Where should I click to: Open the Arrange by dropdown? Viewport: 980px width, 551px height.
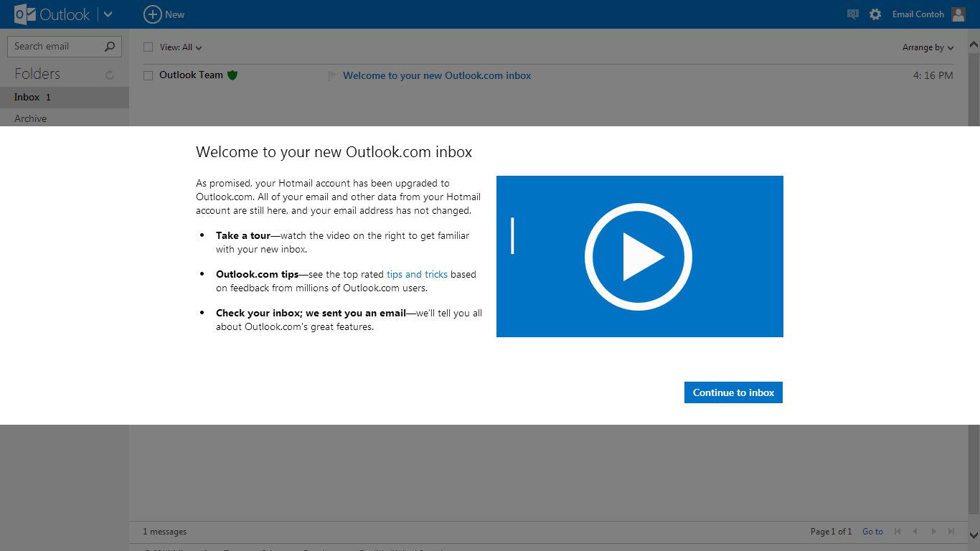pyautogui.click(x=928, y=47)
